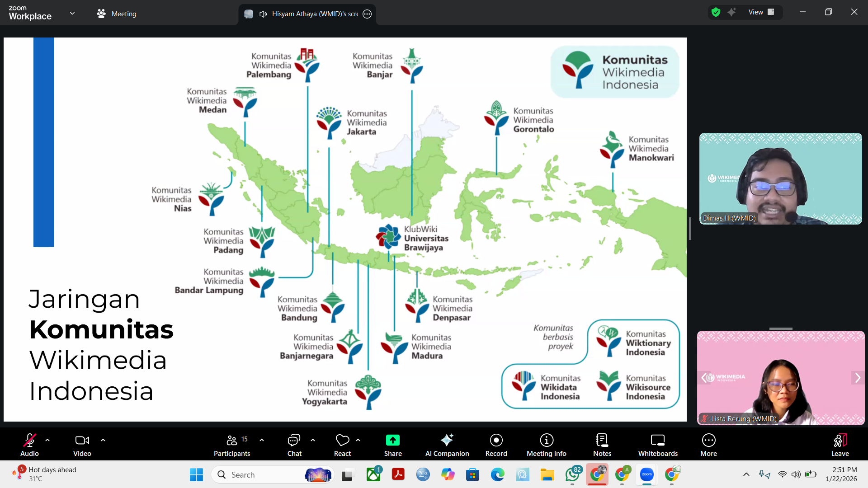The image size is (868, 488).
Task: Expand video options caret
Action: pyautogui.click(x=103, y=440)
